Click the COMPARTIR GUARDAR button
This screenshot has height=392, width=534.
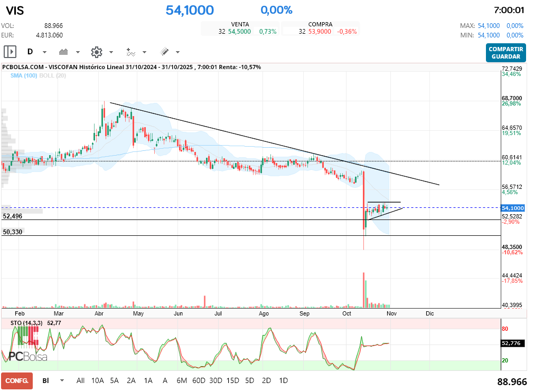(505, 53)
